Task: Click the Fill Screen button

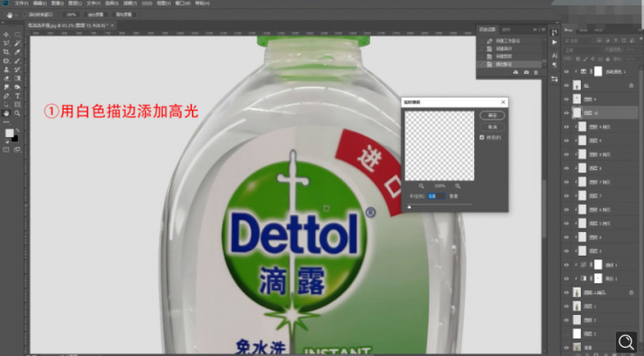Action: click(123, 15)
